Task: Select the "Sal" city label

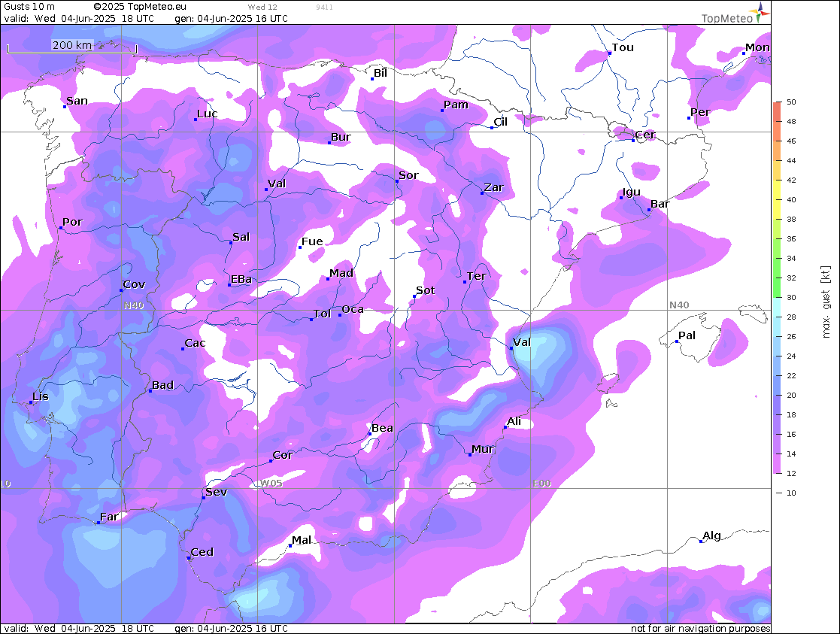Action: coord(241,237)
